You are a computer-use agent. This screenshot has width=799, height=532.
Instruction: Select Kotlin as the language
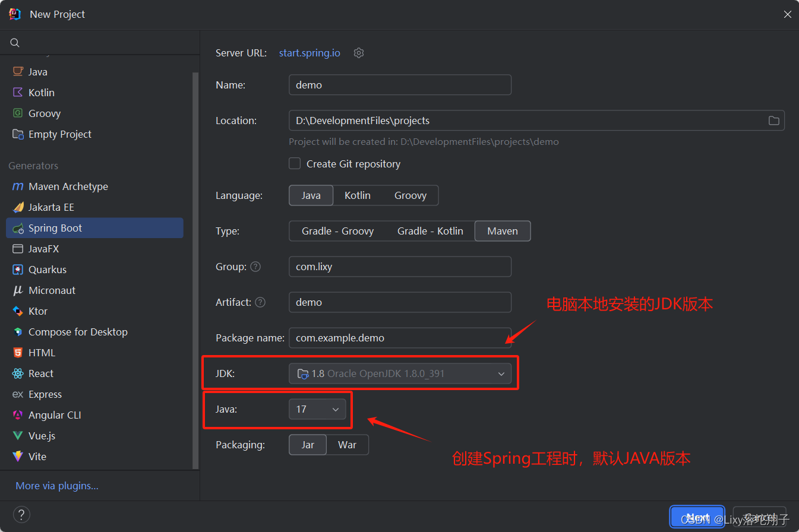click(358, 195)
